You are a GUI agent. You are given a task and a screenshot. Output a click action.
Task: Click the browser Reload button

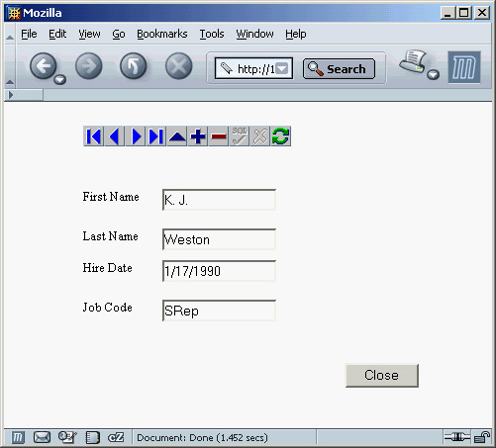point(134,66)
